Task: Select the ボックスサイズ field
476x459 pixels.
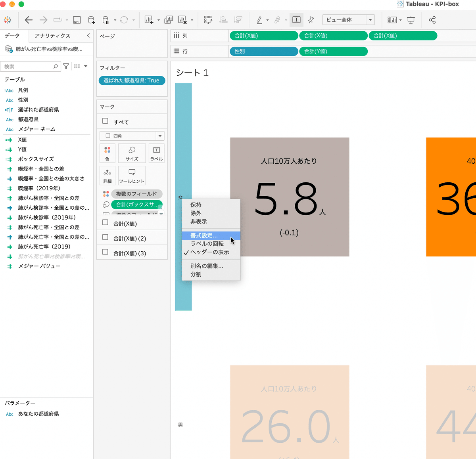Action: point(36,159)
